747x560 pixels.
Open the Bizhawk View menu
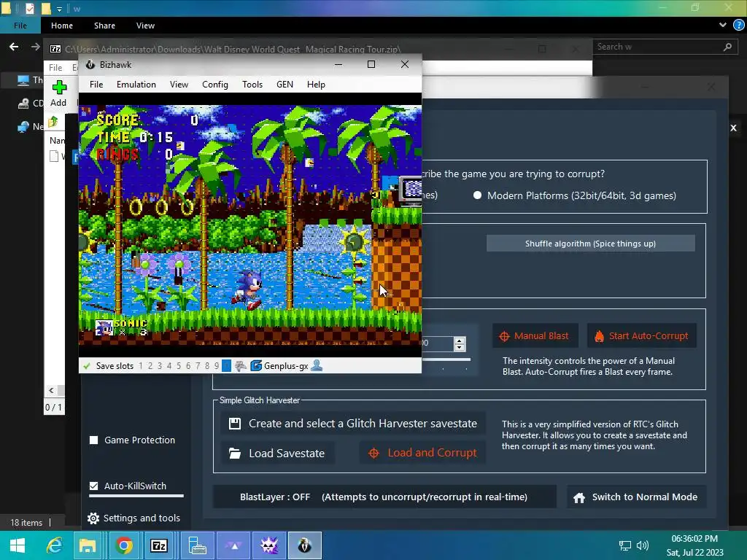tap(179, 85)
